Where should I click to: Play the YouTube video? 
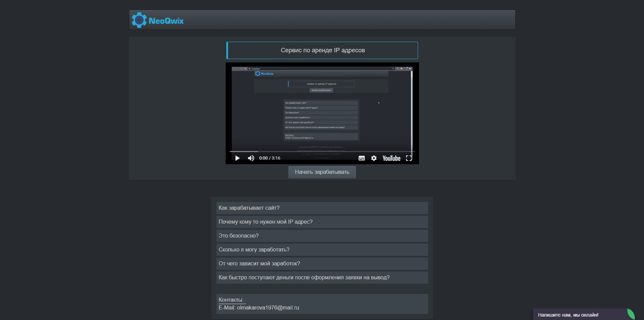(x=238, y=158)
